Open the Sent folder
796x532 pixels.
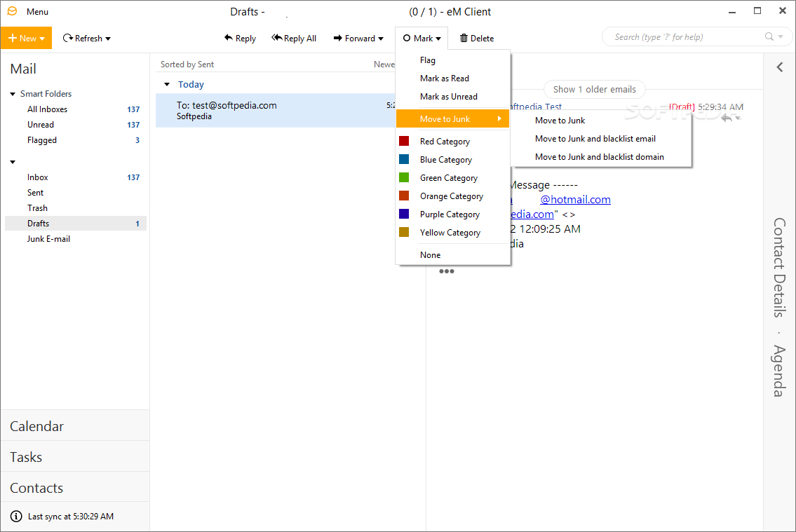pos(76,192)
